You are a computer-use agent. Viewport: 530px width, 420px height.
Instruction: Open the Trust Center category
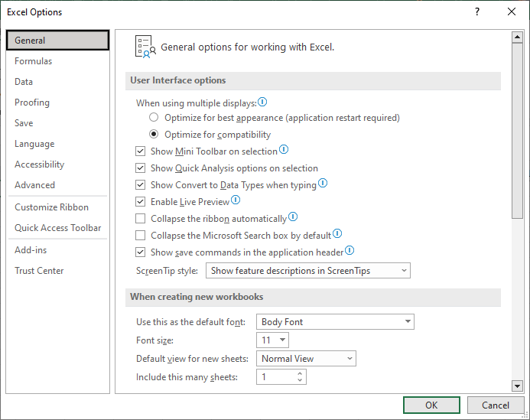[39, 271]
